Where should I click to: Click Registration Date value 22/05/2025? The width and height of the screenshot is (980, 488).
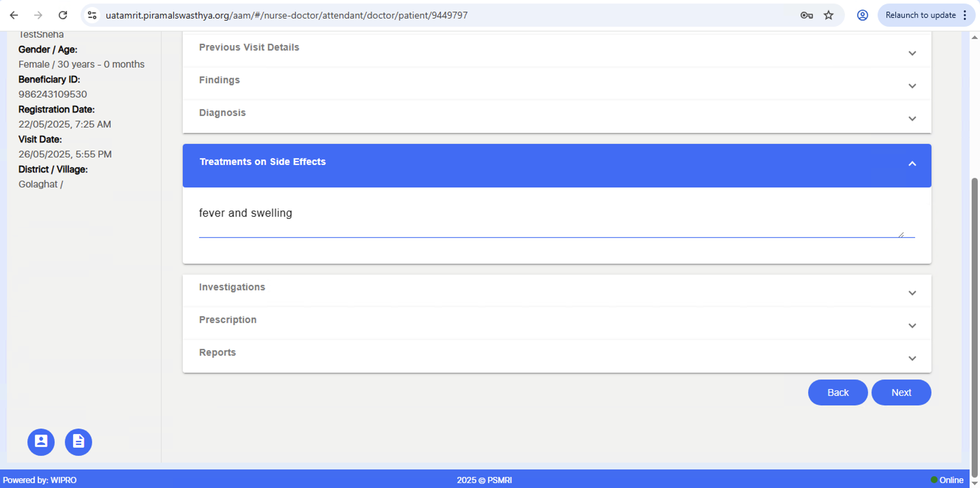point(65,124)
